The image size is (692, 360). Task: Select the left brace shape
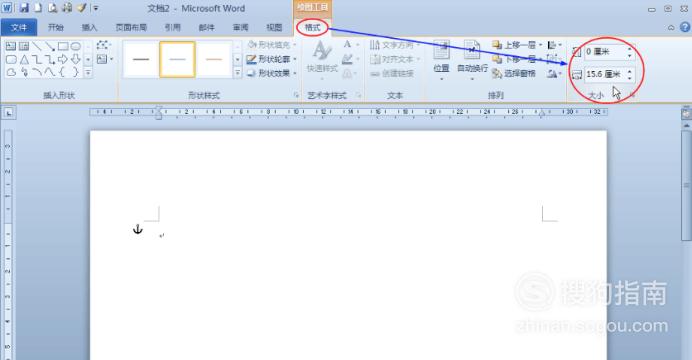pyautogui.click(x=63, y=72)
